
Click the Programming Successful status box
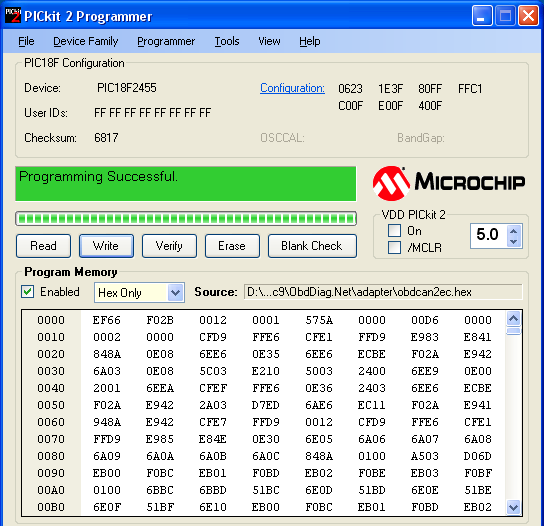coord(186,184)
